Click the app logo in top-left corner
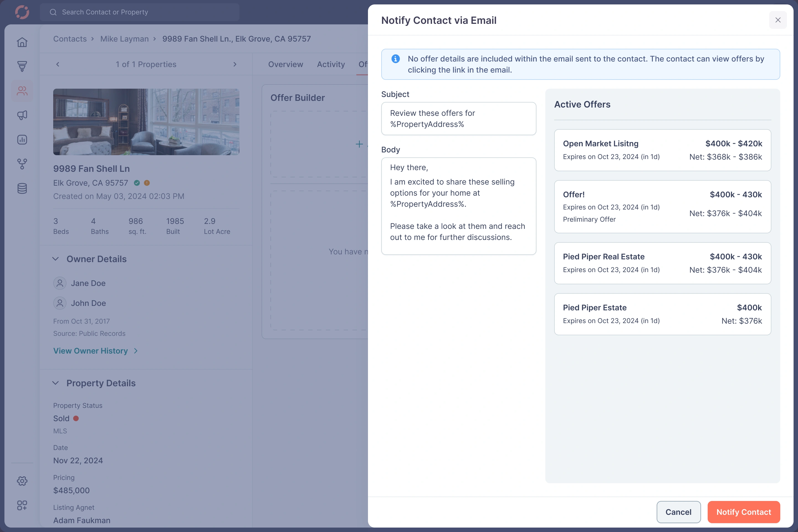798x532 pixels. (22, 12)
